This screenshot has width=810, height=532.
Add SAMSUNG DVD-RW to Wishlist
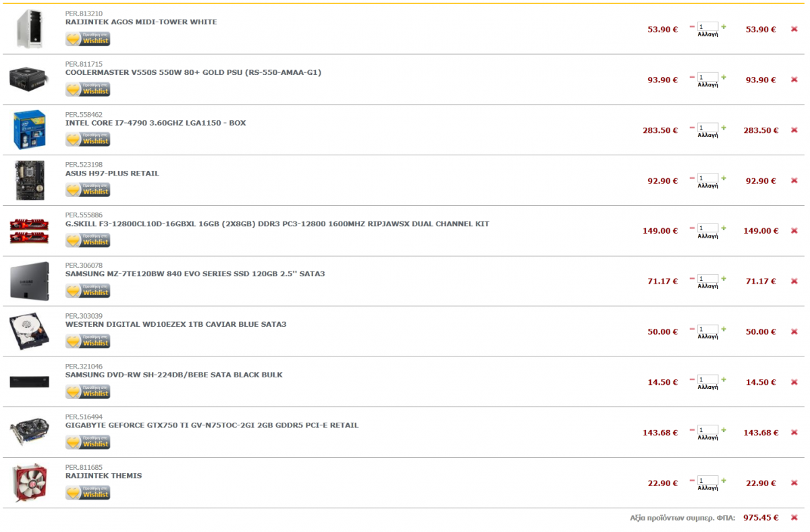(x=88, y=392)
